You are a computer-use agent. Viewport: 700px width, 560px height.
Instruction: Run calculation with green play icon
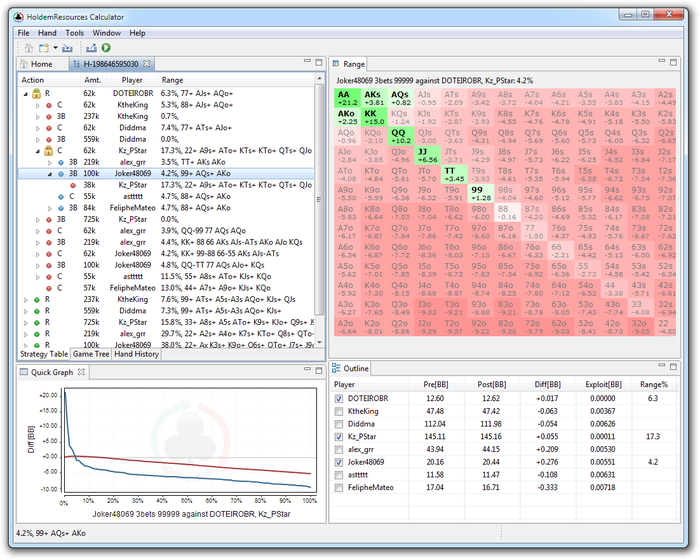tap(106, 47)
